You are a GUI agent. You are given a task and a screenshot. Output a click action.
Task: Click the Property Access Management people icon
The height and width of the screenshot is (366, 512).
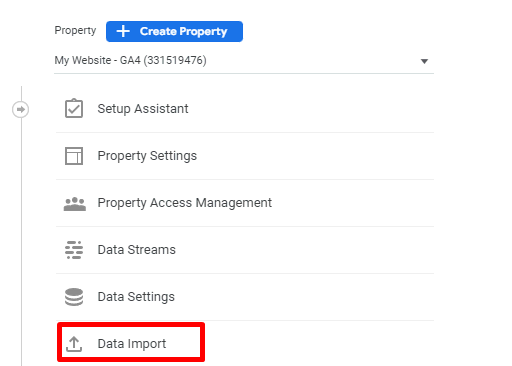tap(75, 204)
